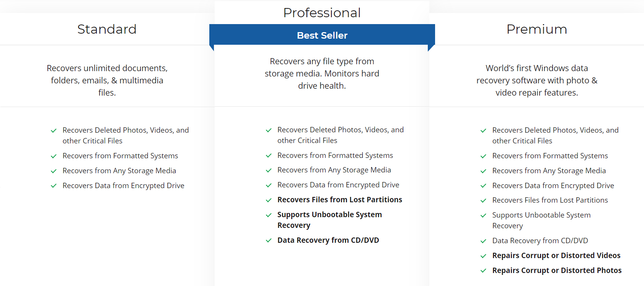Click checkmark beside Standard's Recovers Data from Encrypted Drive

coord(54,186)
